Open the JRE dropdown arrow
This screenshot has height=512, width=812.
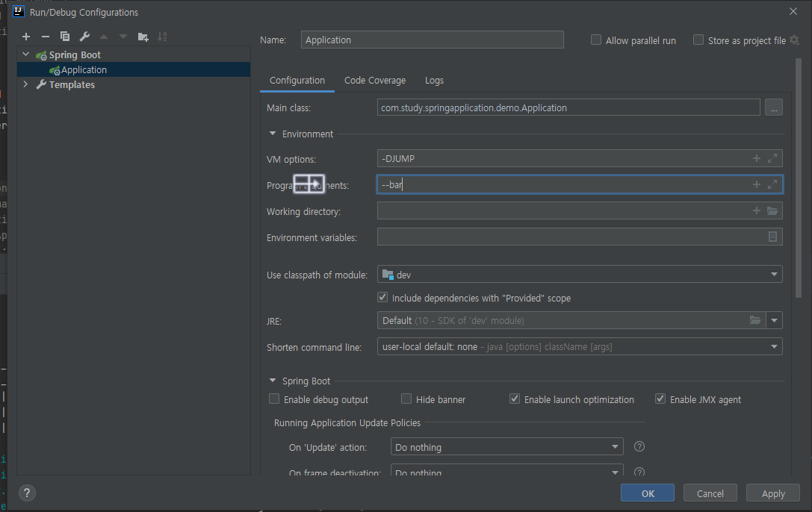pyautogui.click(x=774, y=320)
